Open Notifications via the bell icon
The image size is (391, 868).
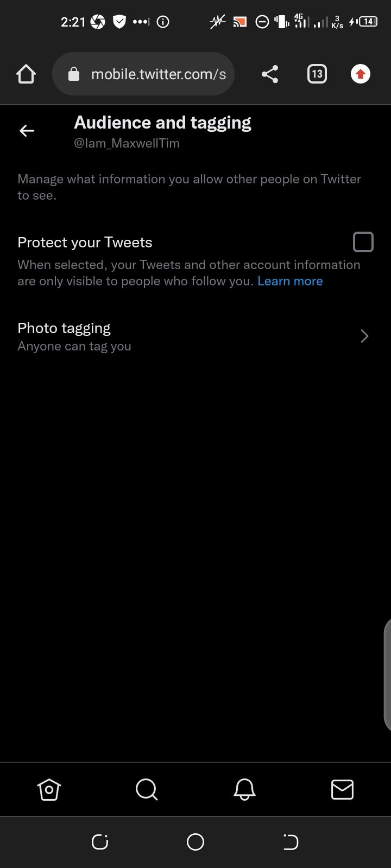tap(244, 789)
